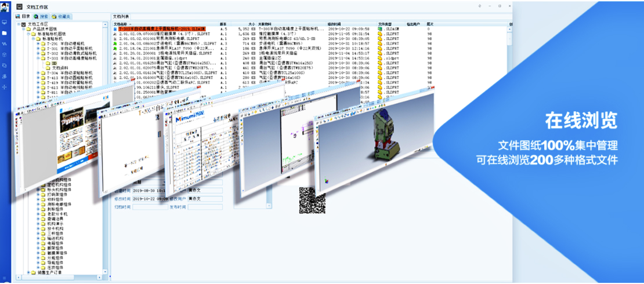Select the white folder icon in sidebar

click(x=5, y=33)
